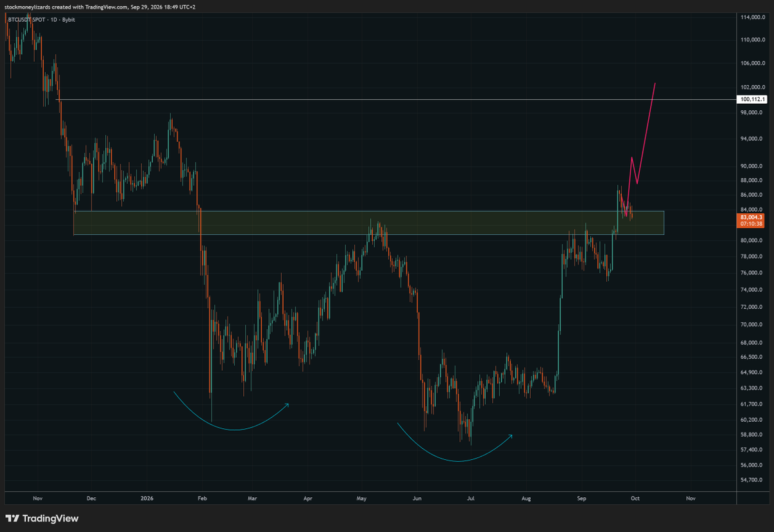Click the 64,900.0 price axis label
This screenshot has width=774, height=532.
coord(753,373)
